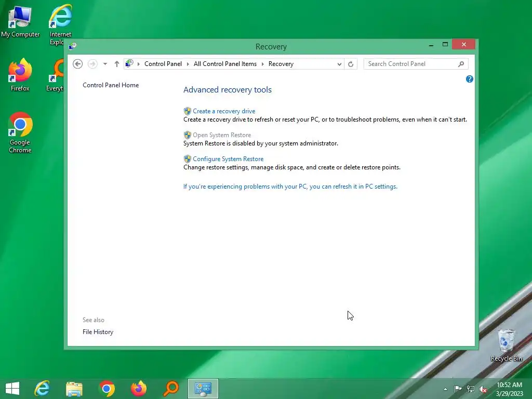Open the address bar history dropdown

(x=339, y=64)
